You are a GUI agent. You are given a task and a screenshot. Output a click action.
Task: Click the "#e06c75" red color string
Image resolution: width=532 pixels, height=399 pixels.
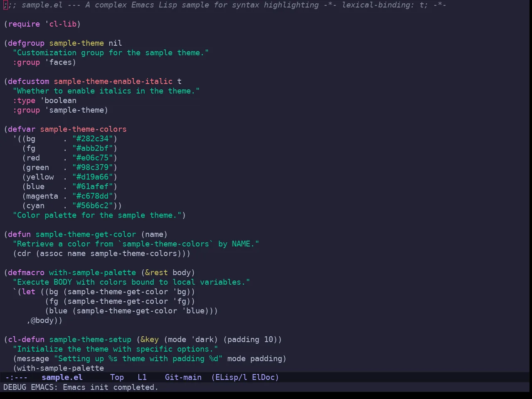[92, 158]
